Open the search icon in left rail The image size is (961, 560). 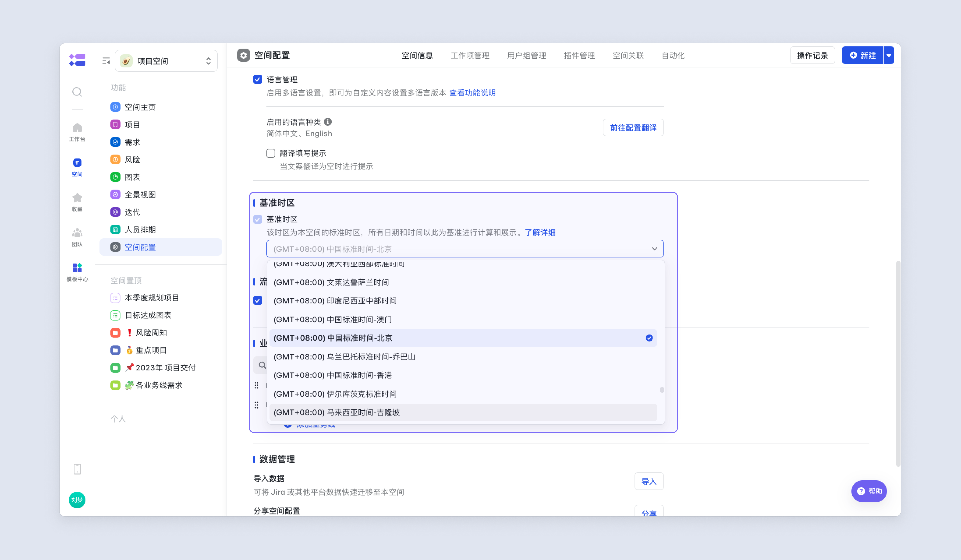[77, 92]
